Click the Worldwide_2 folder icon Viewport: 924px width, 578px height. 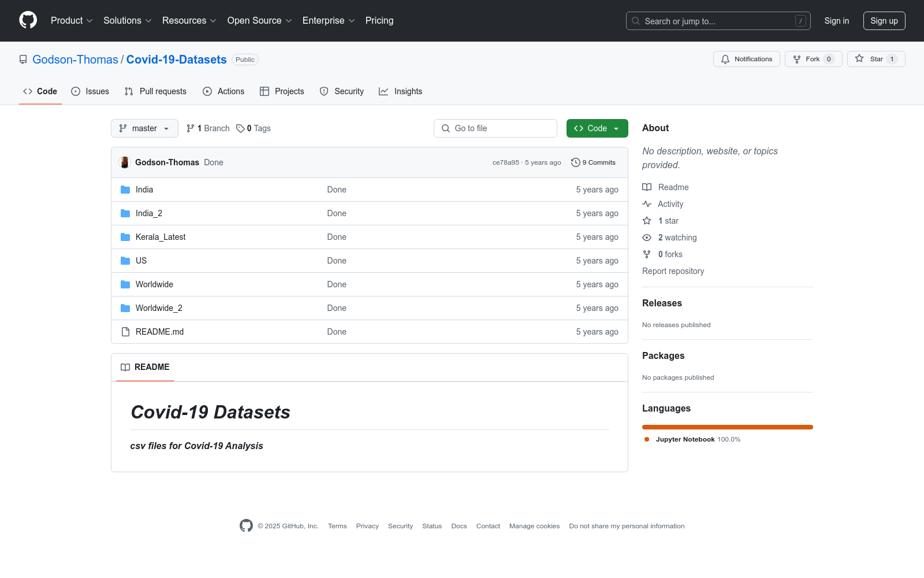pyautogui.click(x=125, y=308)
